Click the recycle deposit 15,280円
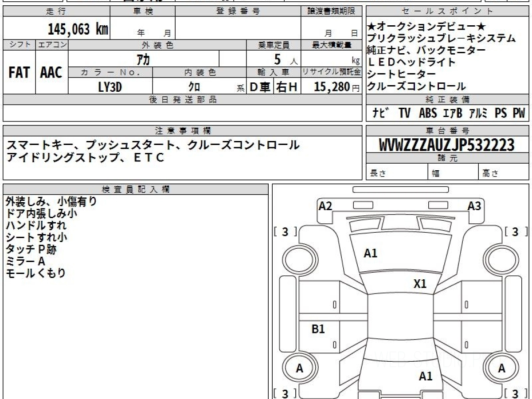 [336, 87]
